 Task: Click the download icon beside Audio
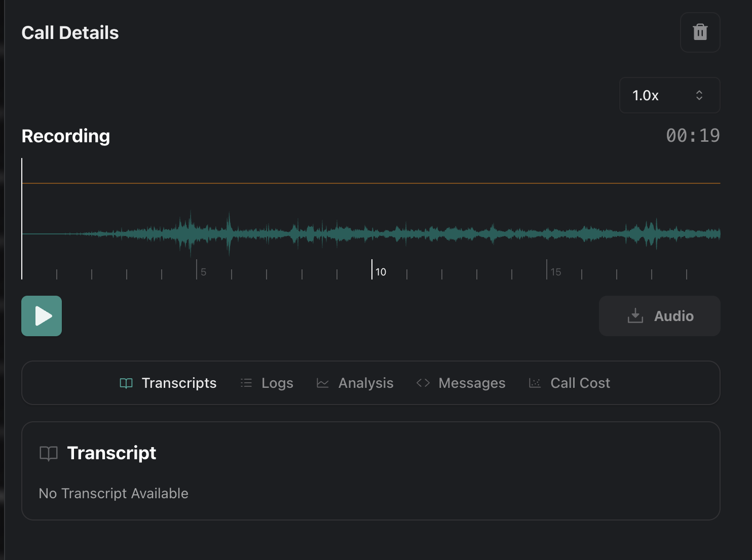pos(635,316)
